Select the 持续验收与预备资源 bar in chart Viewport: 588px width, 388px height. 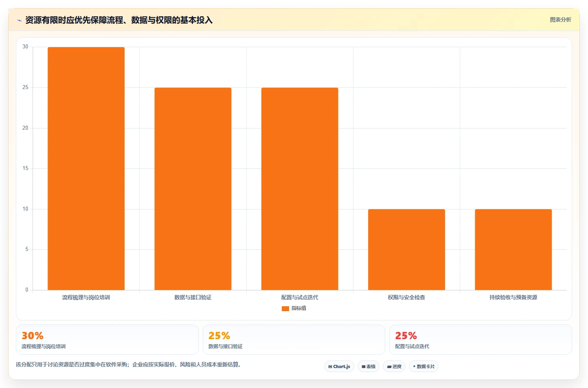[x=513, y=249]
